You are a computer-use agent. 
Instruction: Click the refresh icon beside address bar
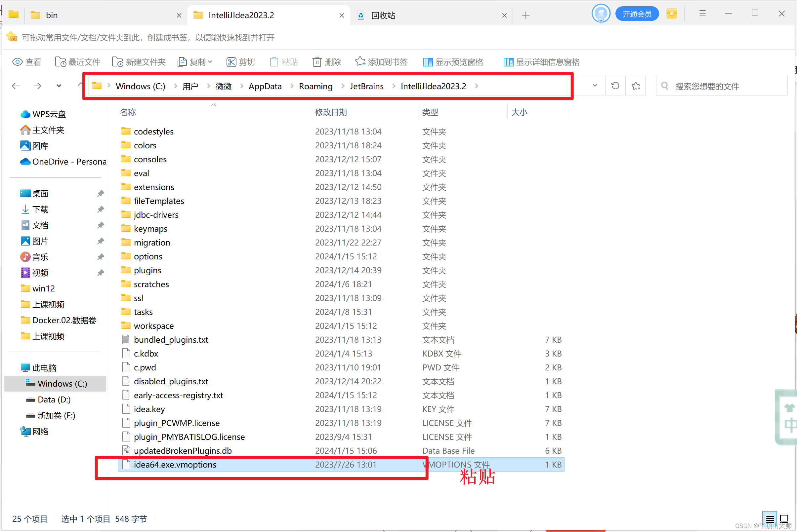[x=615, y=86]
